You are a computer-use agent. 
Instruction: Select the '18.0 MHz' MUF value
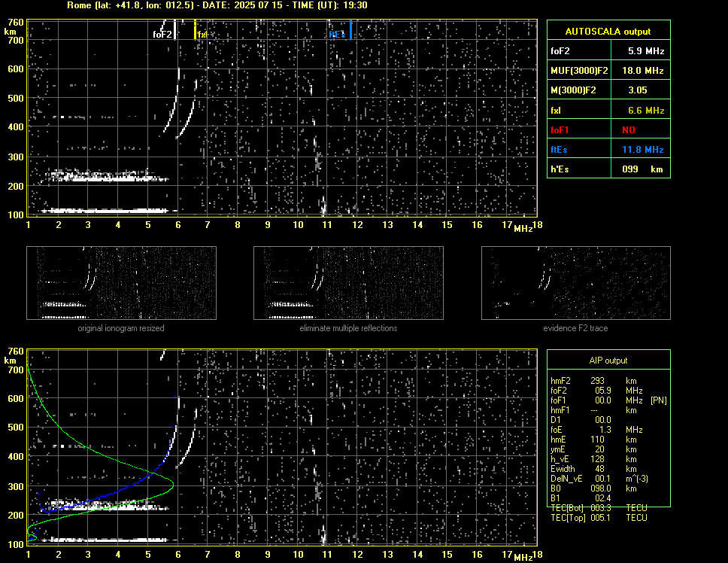642,71
